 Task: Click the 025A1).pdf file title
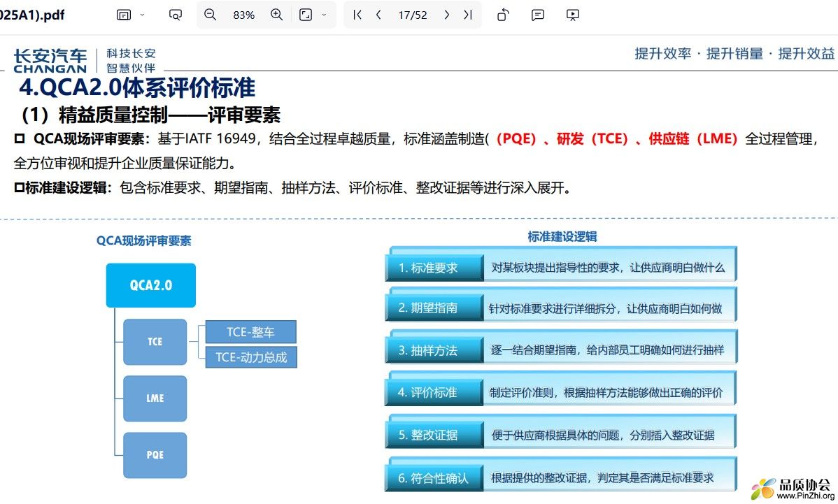click(x=32, y=15)
